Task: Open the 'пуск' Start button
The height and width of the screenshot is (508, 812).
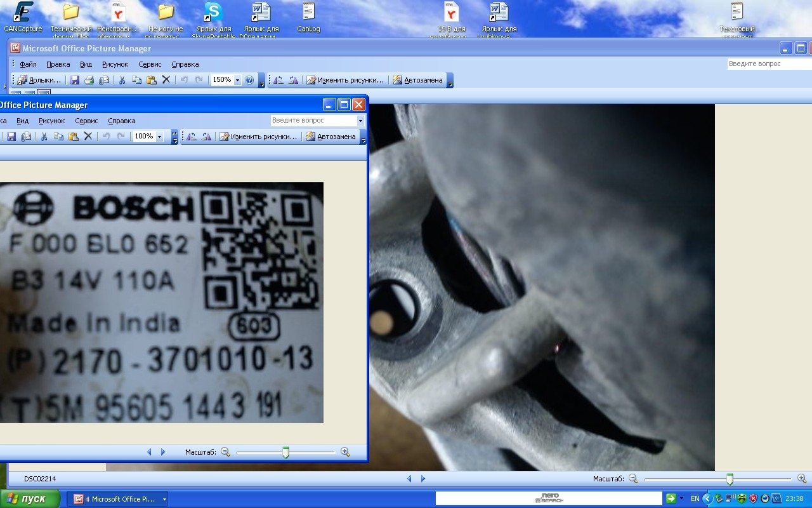Action: pyautogui.click(x=30, y=499)
